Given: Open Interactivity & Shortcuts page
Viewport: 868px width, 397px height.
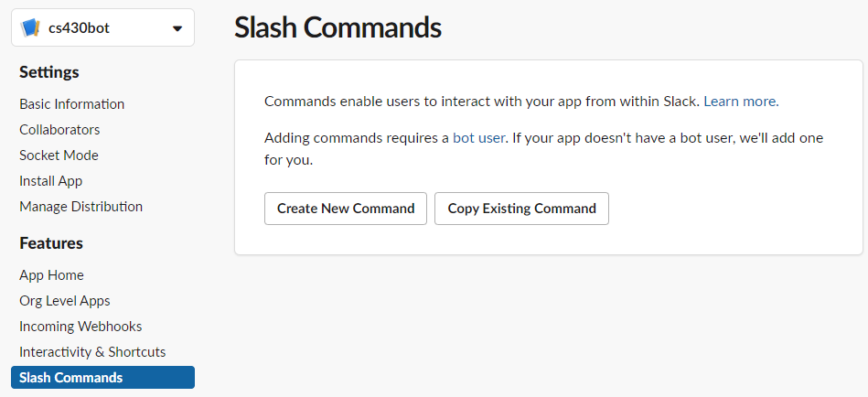Looking at the screenshot, I should point(92,352).
